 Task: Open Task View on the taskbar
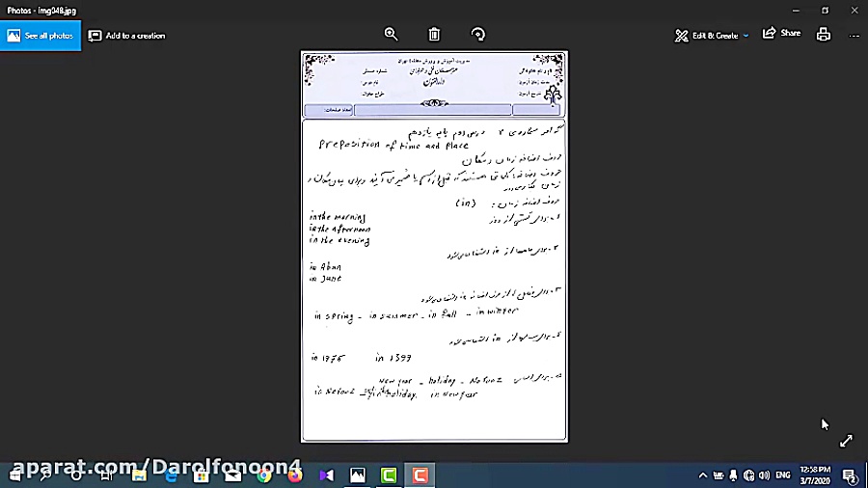107,475
